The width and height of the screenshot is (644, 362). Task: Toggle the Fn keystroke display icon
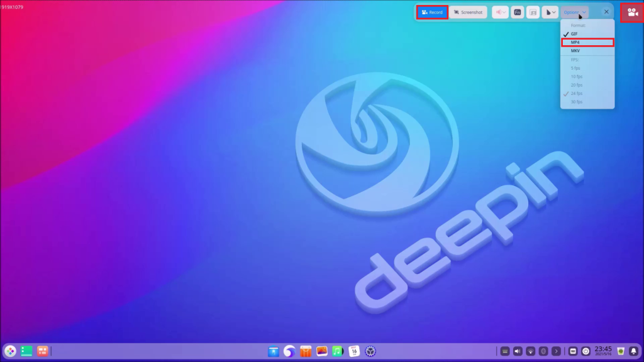pos(517,12)
